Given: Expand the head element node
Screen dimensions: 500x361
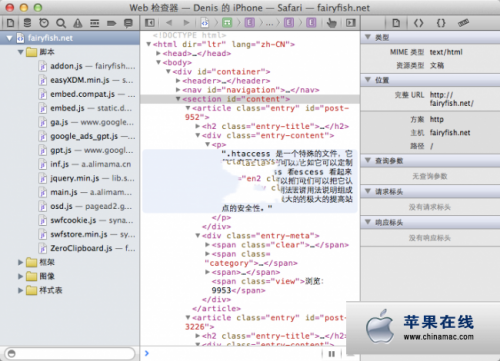Looking at the screenshot, I should click(x=159, y=53).
